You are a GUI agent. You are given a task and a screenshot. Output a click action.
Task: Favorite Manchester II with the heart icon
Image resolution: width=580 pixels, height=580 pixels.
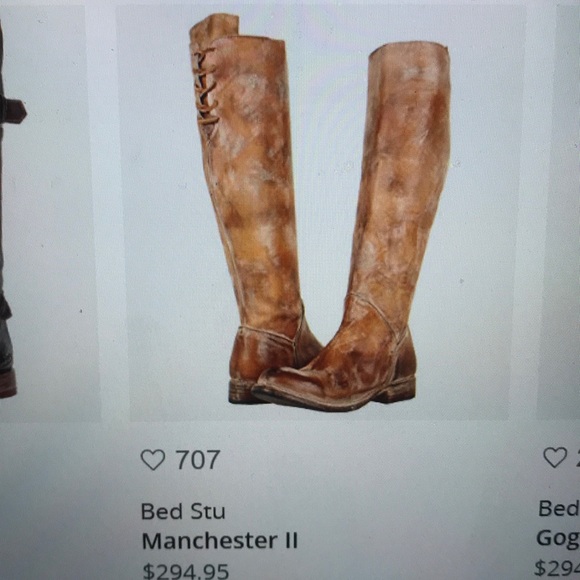point(153,459)
